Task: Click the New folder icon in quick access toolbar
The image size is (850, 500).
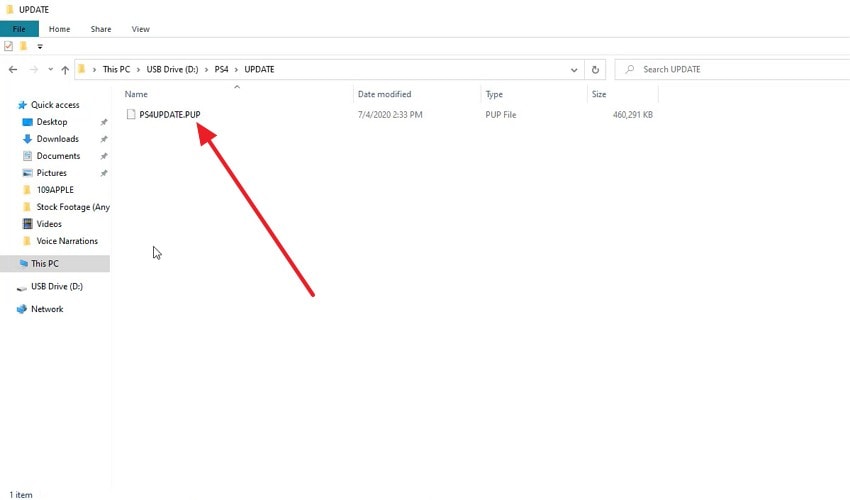Action: point(23,46)
